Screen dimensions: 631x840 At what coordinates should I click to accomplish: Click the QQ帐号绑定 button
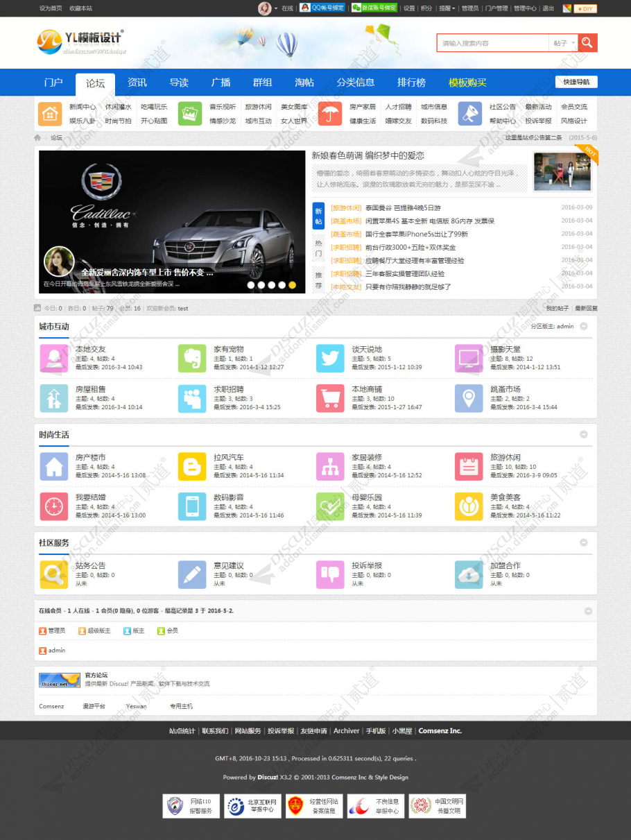[x=322, y=8]
